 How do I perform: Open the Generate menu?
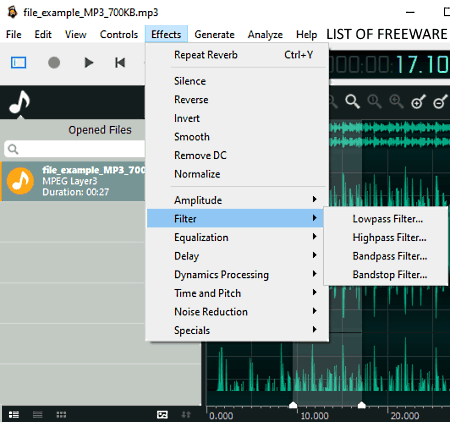click(x=214, y=34)
